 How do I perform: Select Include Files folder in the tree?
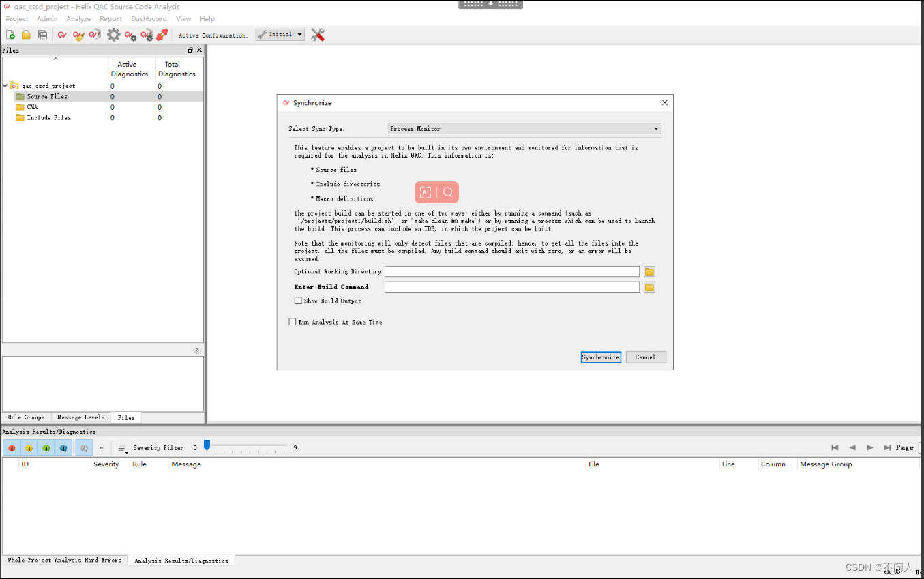[x=48, y=118]
